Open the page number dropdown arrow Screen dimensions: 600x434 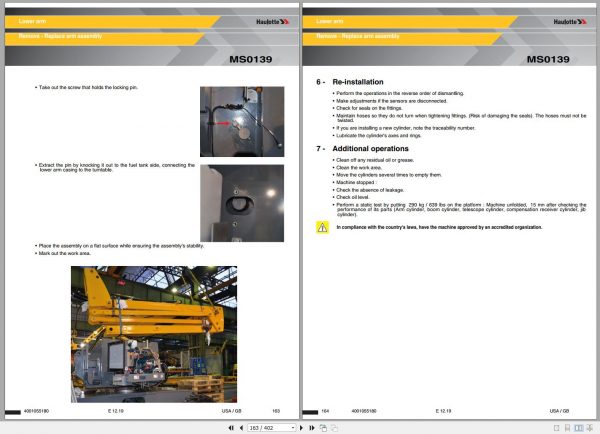pyautogui.click(x=293, y=428)
